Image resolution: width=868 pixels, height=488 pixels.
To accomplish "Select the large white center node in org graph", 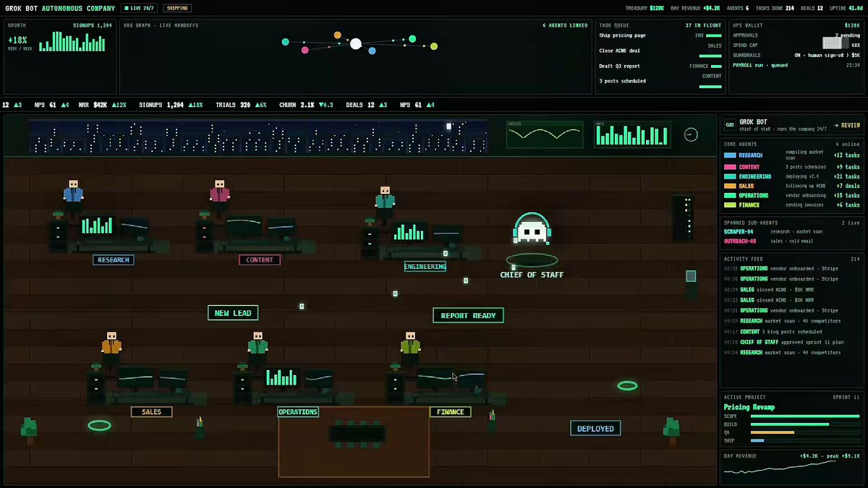I will click(x=356, y=44).
